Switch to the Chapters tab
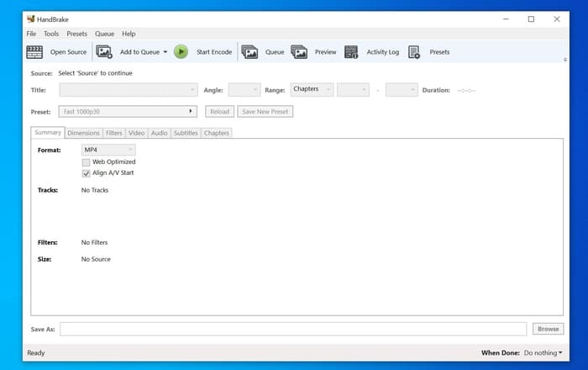The height and width of the screenshot is (370, 588). (217, 133)
